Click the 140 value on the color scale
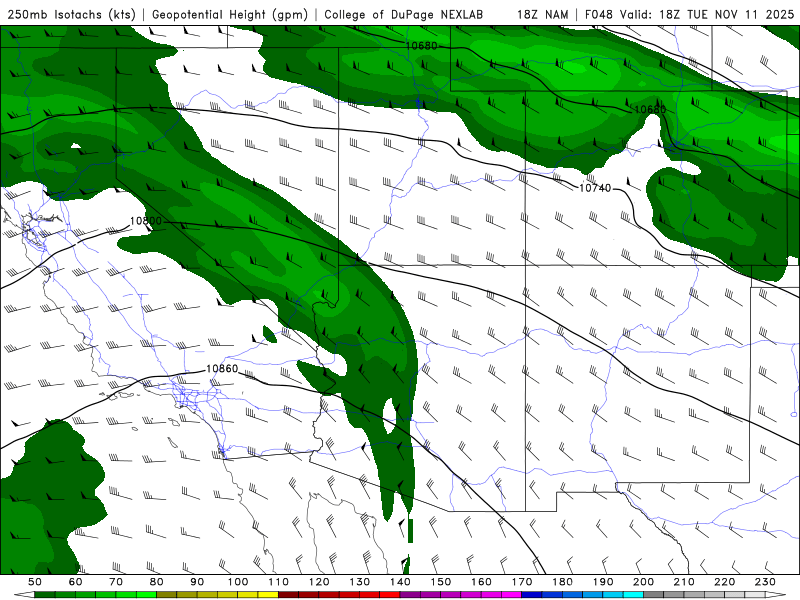The height and width of the screenshot is (600, 800). pos(400,582)
